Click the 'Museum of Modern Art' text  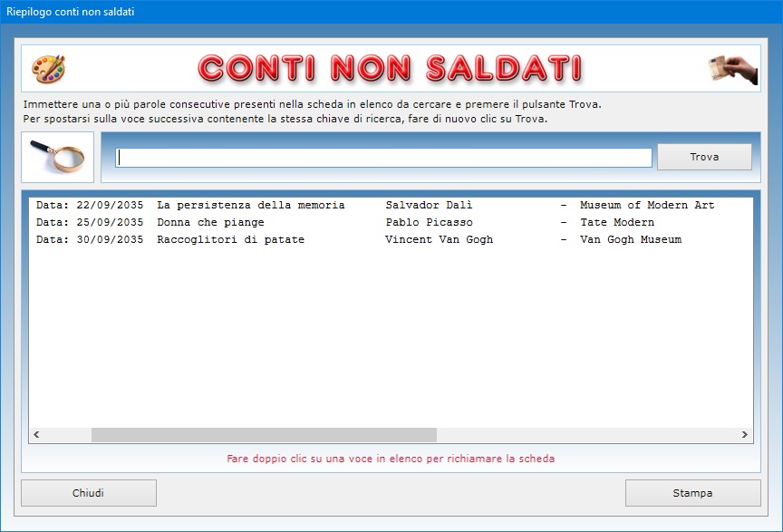coord(647,206)
